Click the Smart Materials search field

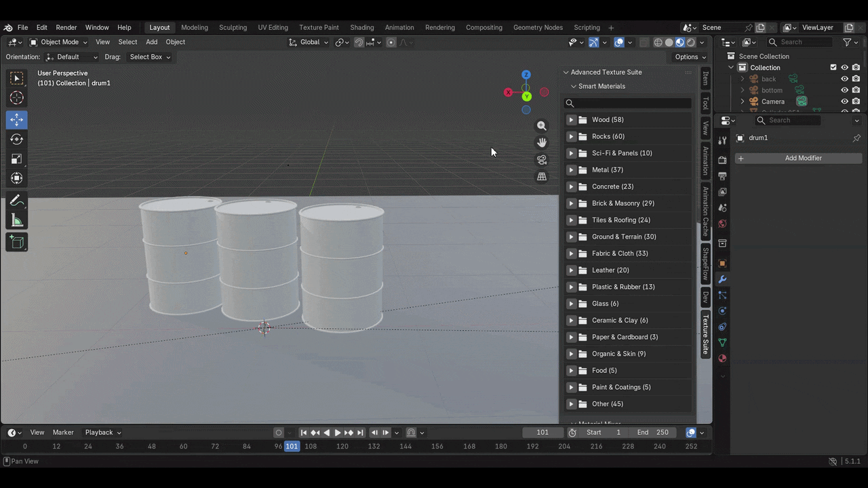point(628,104)
